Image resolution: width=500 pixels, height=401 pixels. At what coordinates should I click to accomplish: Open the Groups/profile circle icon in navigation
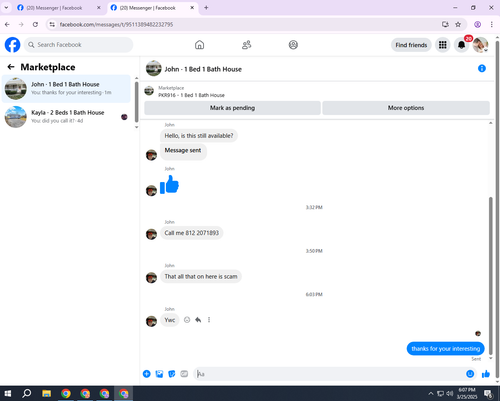pyautogui.click(x=293, y=45)
